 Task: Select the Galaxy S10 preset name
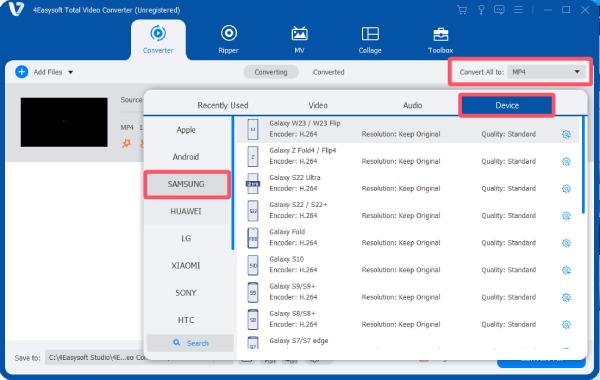(x=286, y=259)
